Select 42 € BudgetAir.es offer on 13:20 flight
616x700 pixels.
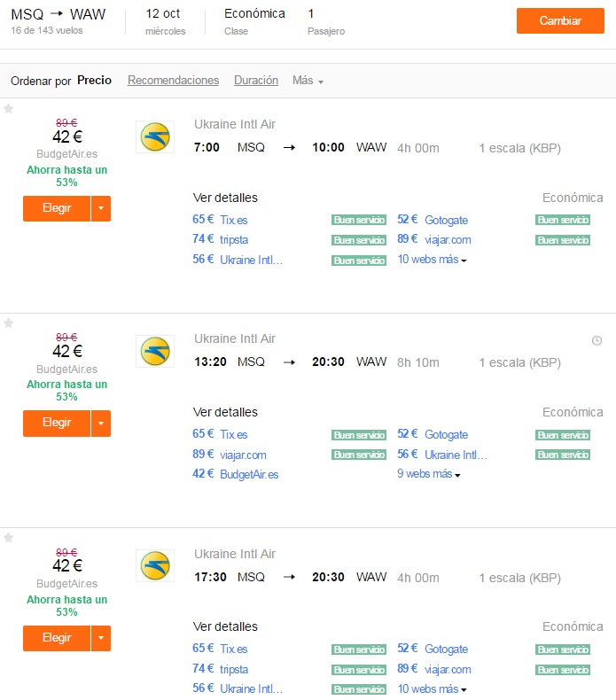click(x=236, y=474)
